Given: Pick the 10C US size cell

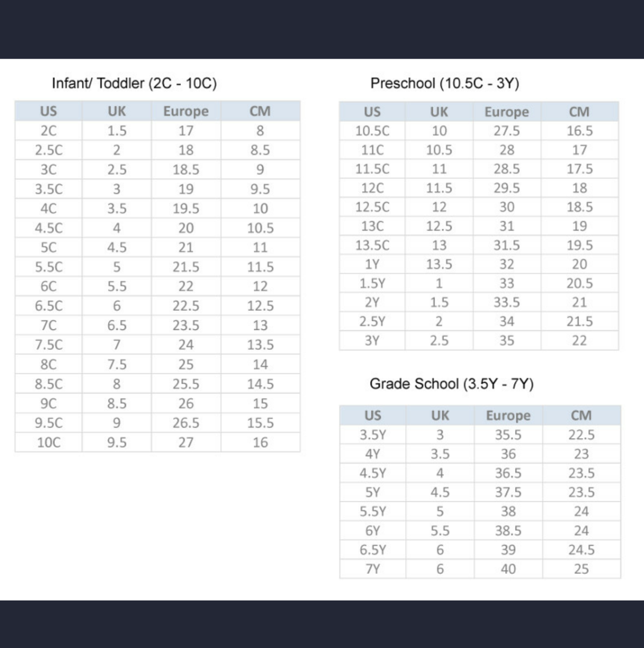Looking at the screenshot, I should [48, 442].
